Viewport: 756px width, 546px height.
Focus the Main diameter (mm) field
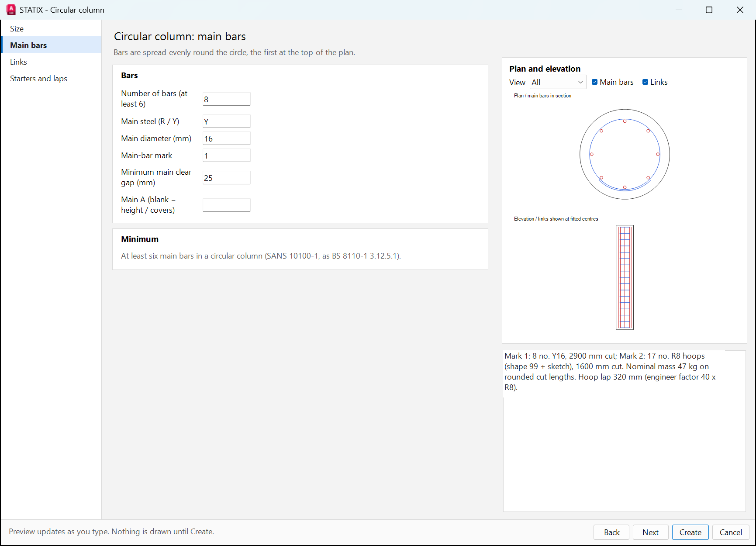226,138
